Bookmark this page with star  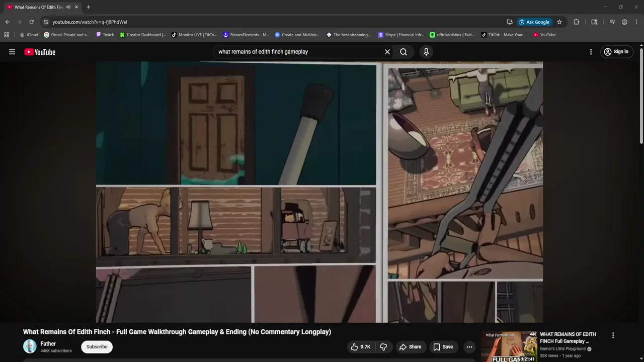(559, 22)
